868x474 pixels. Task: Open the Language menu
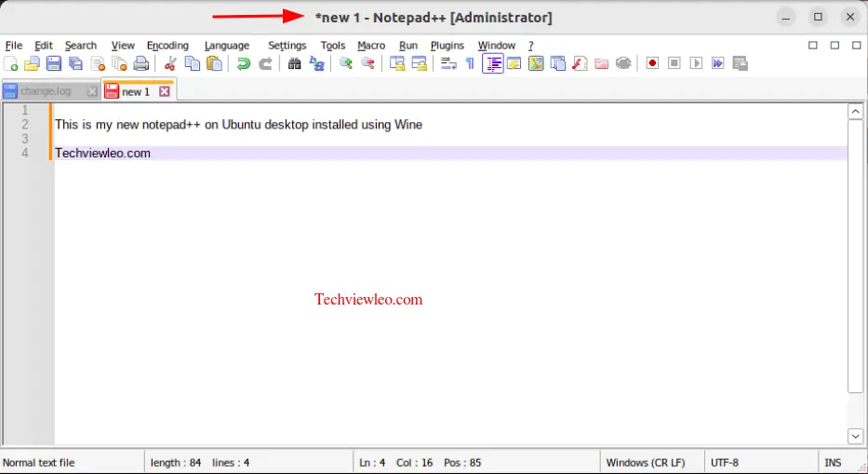pyautogui.click(x=227, y=46)
